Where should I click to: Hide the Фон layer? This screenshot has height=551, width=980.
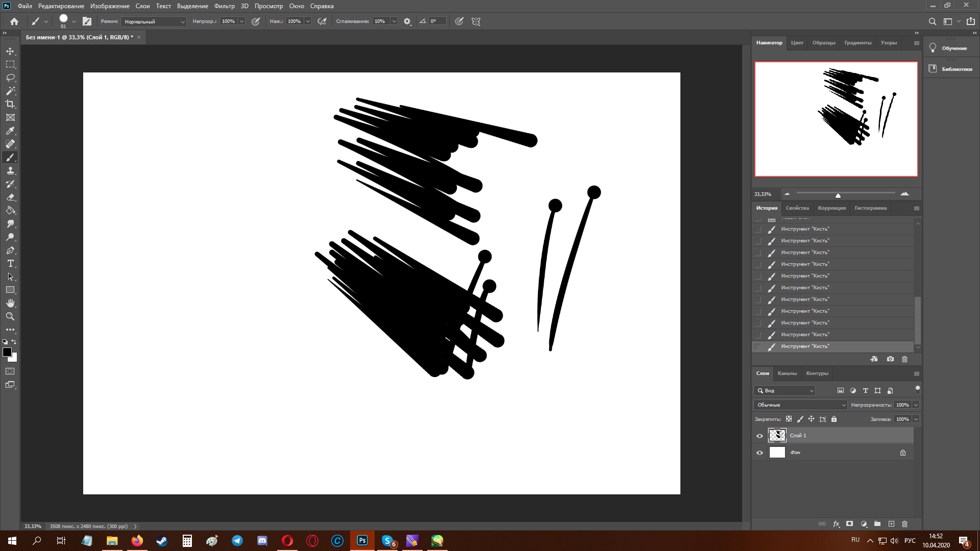(760, 453)
